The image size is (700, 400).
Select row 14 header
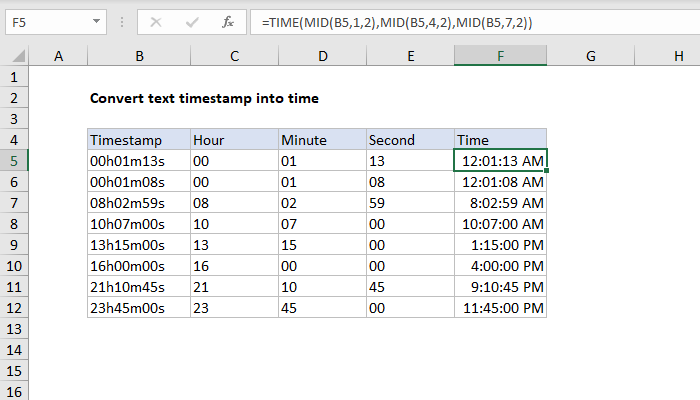pos(14,350)
